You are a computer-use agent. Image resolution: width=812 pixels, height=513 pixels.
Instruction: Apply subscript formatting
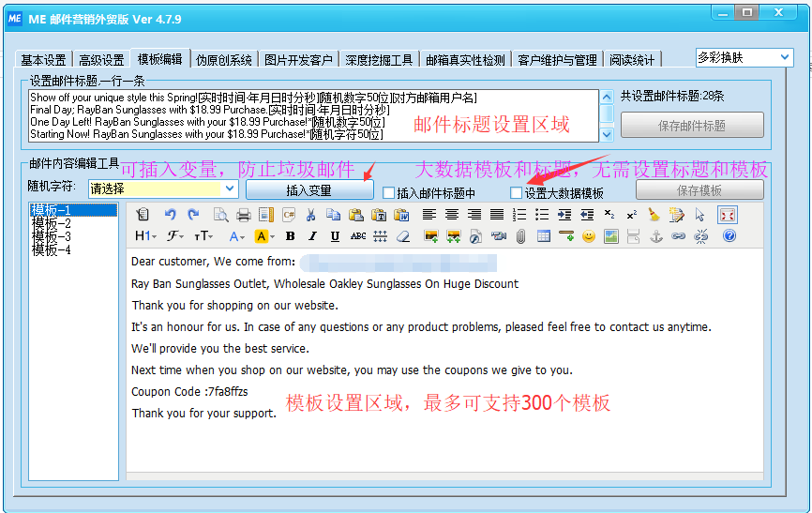609,215
